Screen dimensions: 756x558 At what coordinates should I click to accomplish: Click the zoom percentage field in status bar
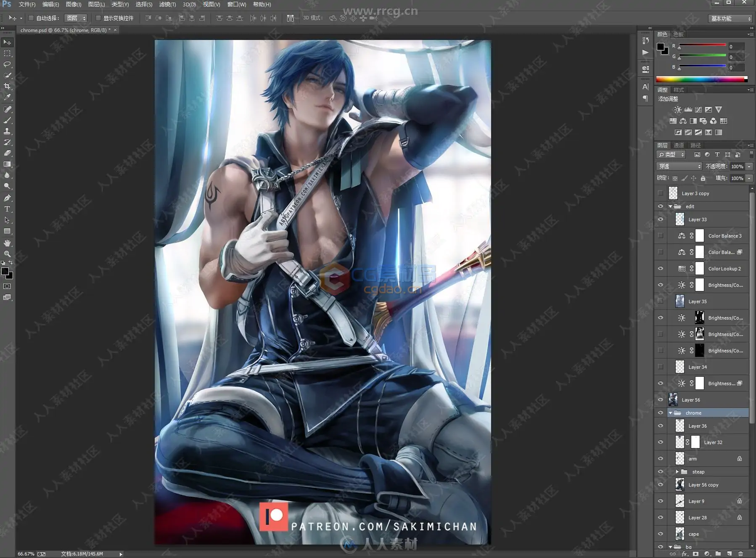tap(26, 554)
